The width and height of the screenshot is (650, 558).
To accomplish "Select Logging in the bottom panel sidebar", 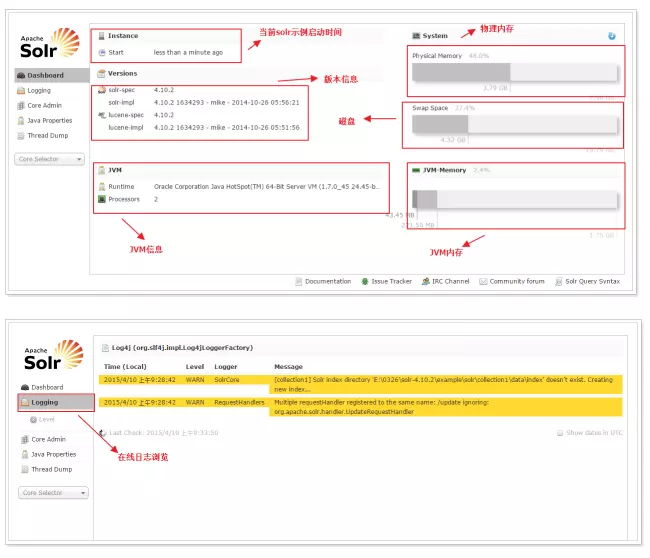I will 56,403.
